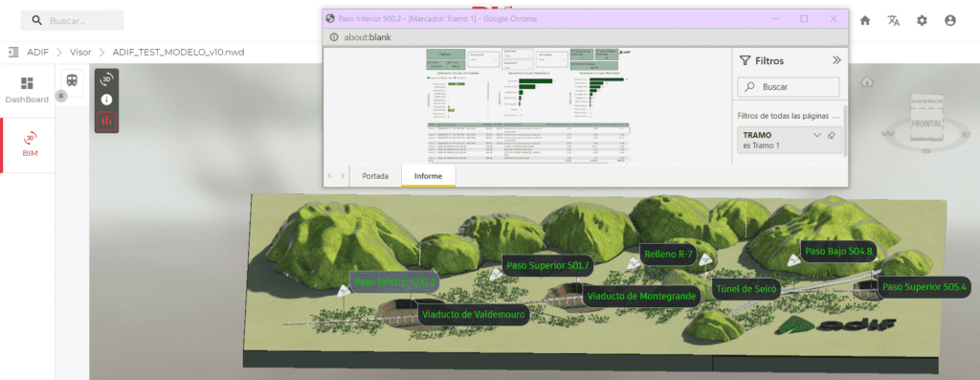980x380 pixels.
Task: Open the Maquinaria dropdown in report
Action: pyautogui.click(x=518, y=64)
